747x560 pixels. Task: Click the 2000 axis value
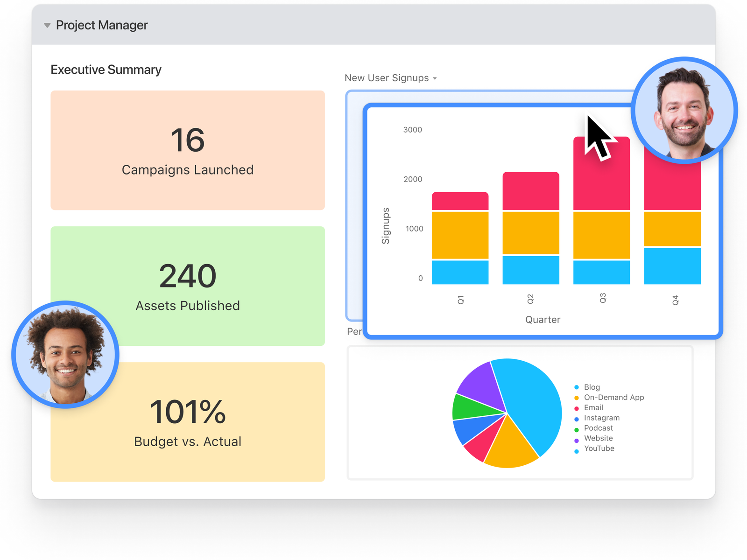point(413,179)
